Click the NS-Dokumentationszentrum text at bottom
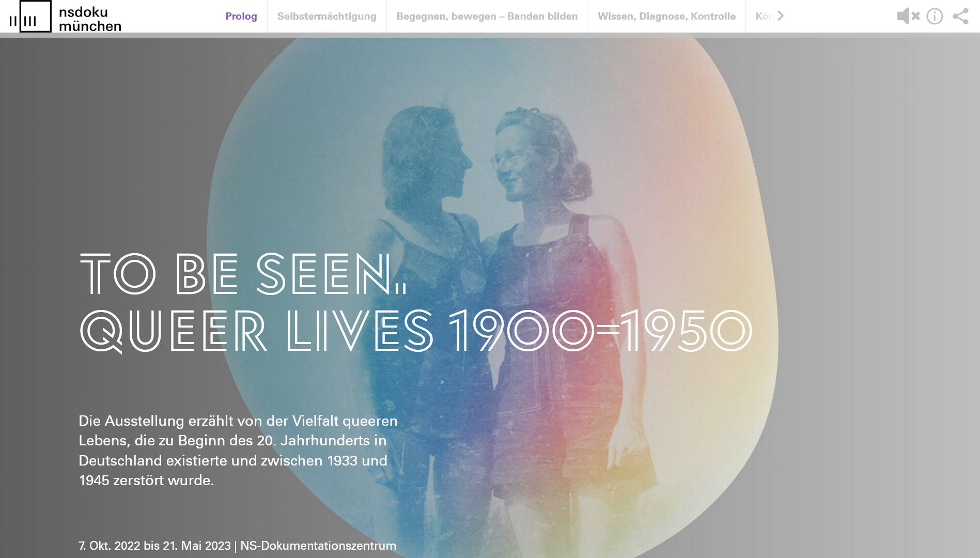The height and width of the screenshot is (558, 980). 318,546
